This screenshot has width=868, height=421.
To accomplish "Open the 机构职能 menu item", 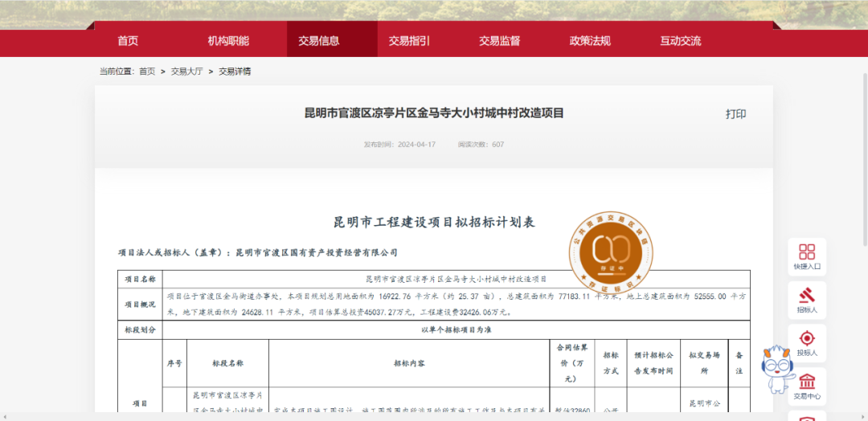I will click(x=228, y=41).
